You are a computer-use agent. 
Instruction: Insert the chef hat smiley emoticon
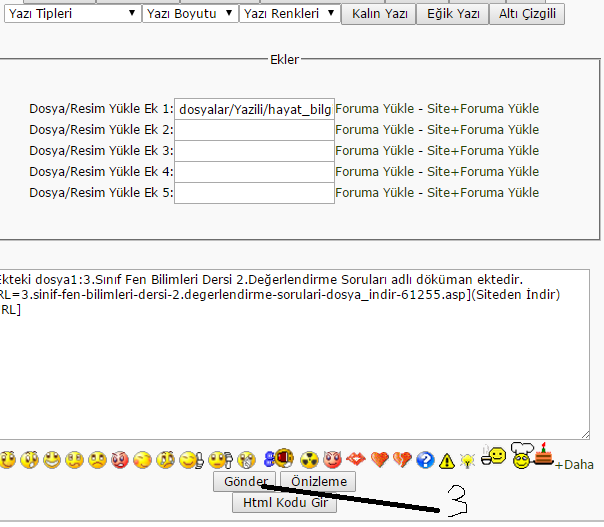(x=520, y=457)
